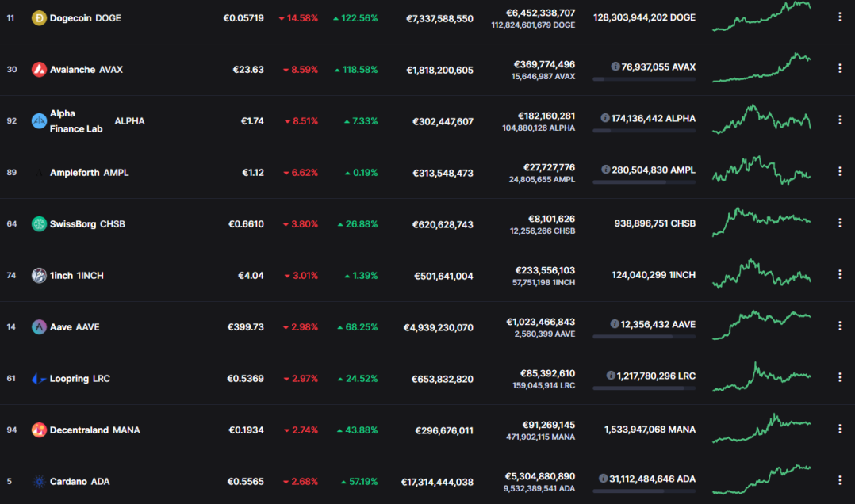
Task: Click the AAVE circulating supply progress bar
Action: pyautogui.click(x=644, y=337)
